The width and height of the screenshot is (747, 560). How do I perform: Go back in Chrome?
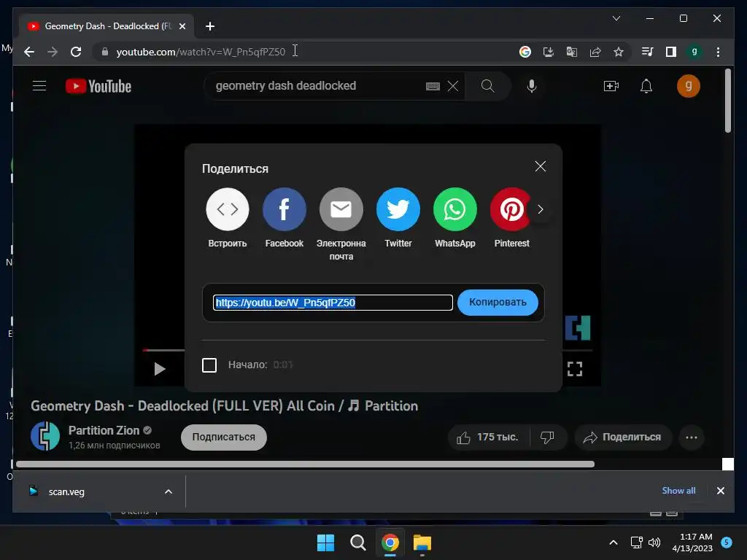point(29,52)
